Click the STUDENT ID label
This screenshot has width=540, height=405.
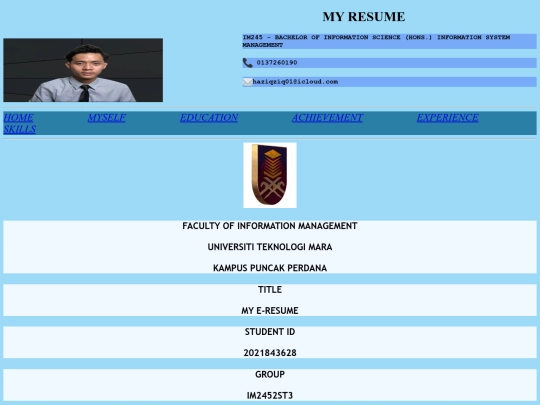270,332
